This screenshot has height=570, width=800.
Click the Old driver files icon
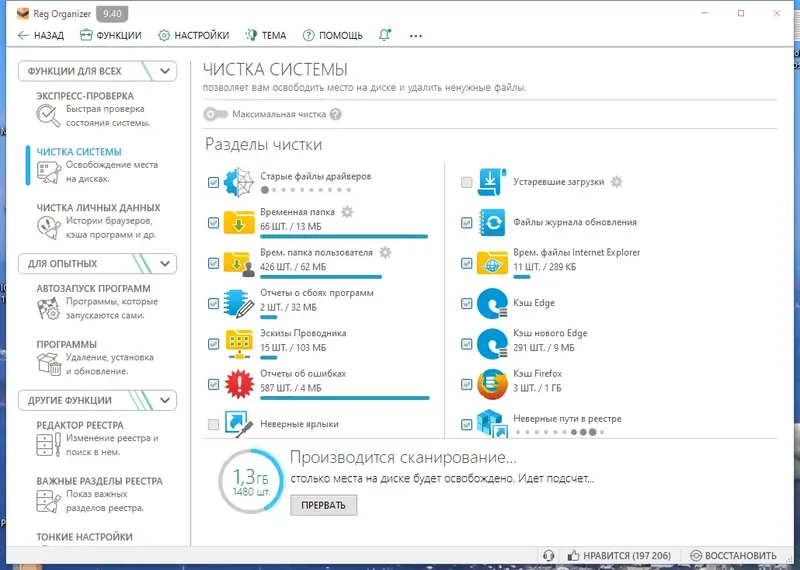239,182
